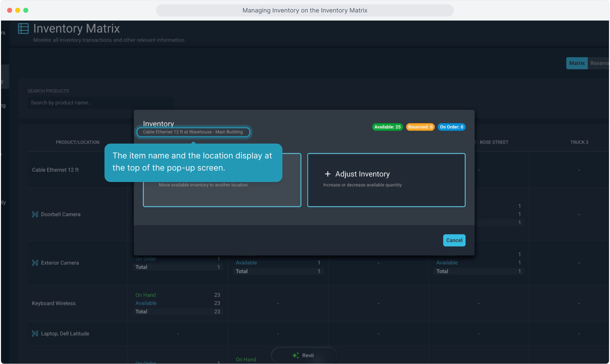
Task: Click the plus icon on Adjust Inventory
Action: pos(328,174)
